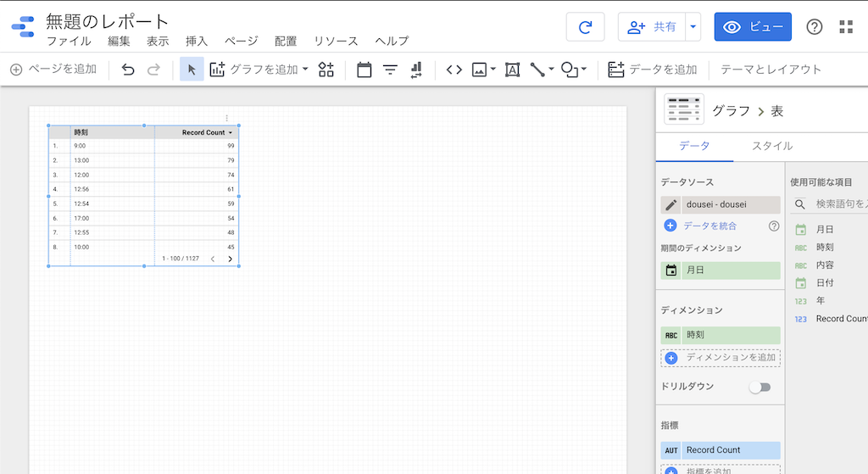Screen dimensions: 868x474
Task: Click the undo arrow icon
Action: 128,70
